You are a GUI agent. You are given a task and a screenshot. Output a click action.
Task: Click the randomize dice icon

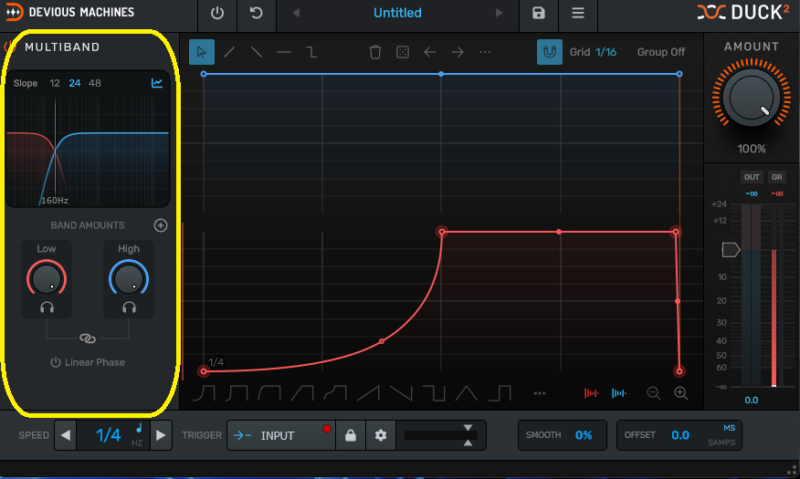[x=402, y=52]
